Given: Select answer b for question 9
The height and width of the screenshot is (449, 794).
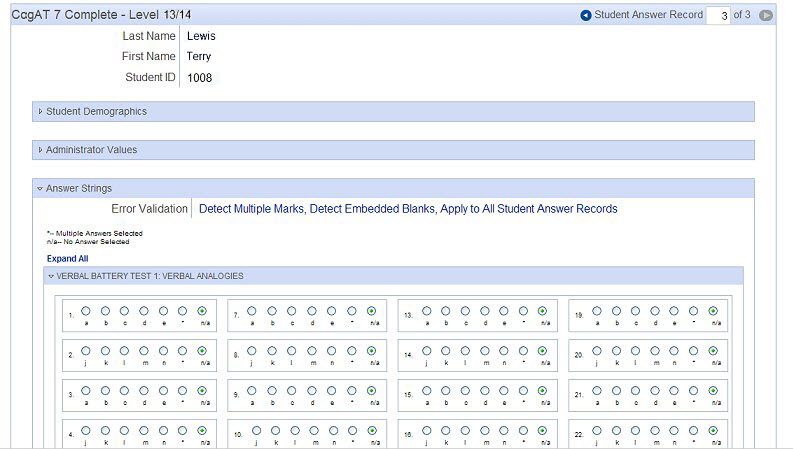Looking at the screenshot, I should point(272,391).
